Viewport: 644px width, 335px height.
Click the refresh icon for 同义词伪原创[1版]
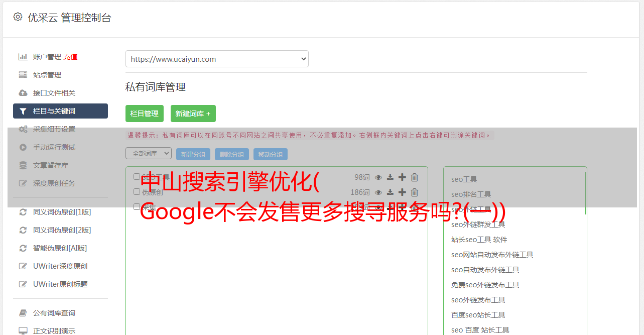coord(23,212)
